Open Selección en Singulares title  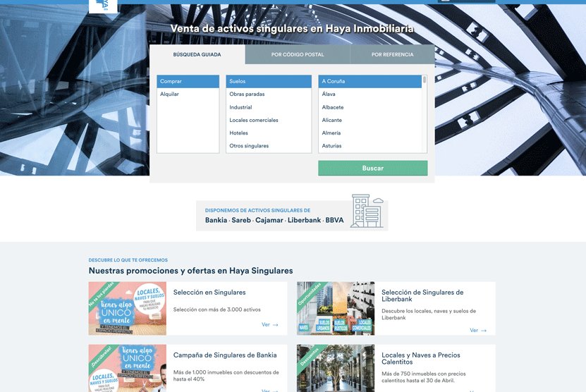pyautogui.click(x=209, y=292)
